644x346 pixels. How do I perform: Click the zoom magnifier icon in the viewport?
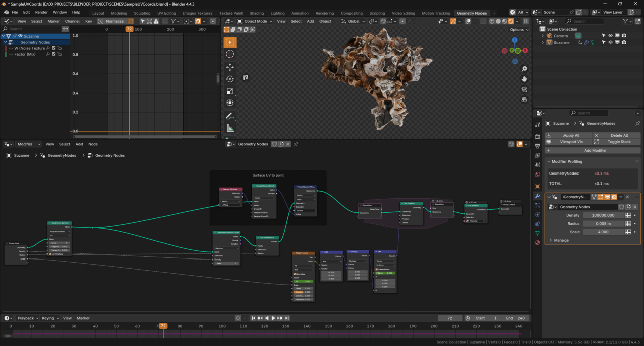pos(524,69)
